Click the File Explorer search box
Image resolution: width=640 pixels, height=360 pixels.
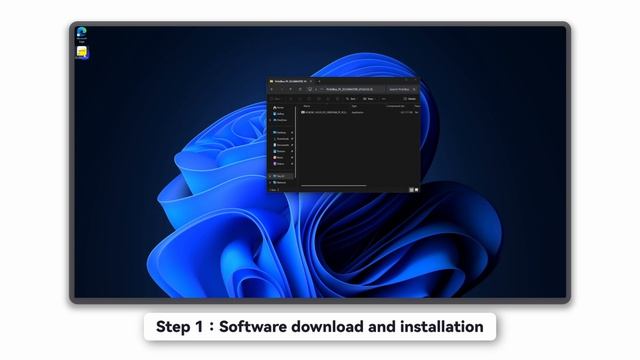[402, 89]
